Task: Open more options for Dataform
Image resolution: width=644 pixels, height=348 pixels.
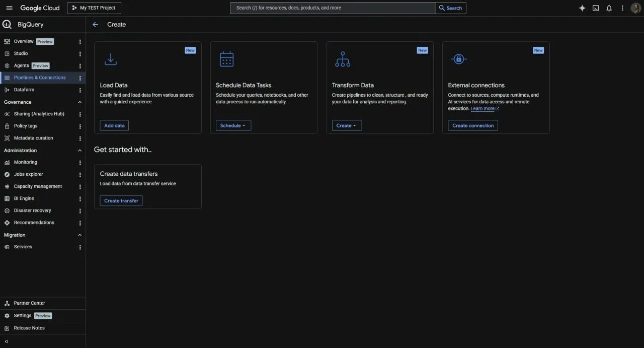Action: 80,90
